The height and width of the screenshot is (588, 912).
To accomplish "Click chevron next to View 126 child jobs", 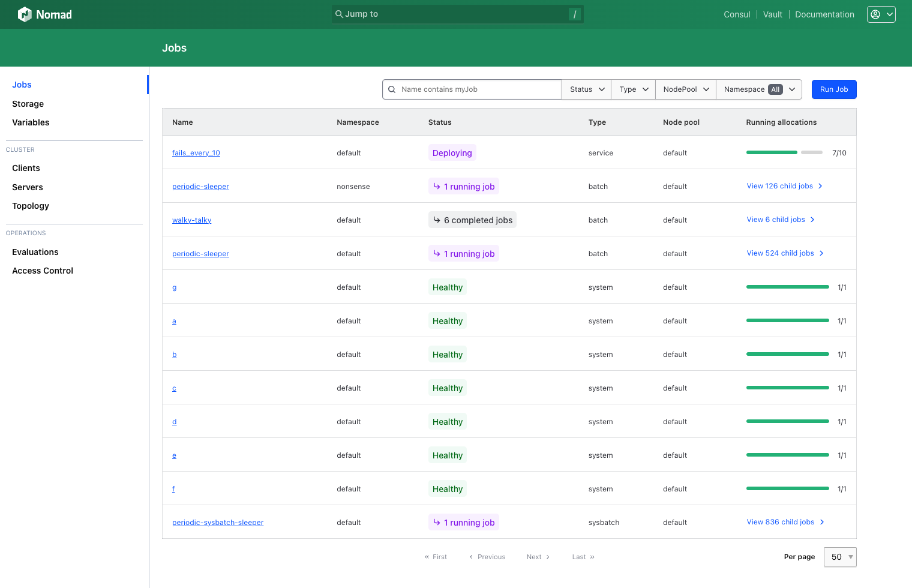I will (820, 186).
